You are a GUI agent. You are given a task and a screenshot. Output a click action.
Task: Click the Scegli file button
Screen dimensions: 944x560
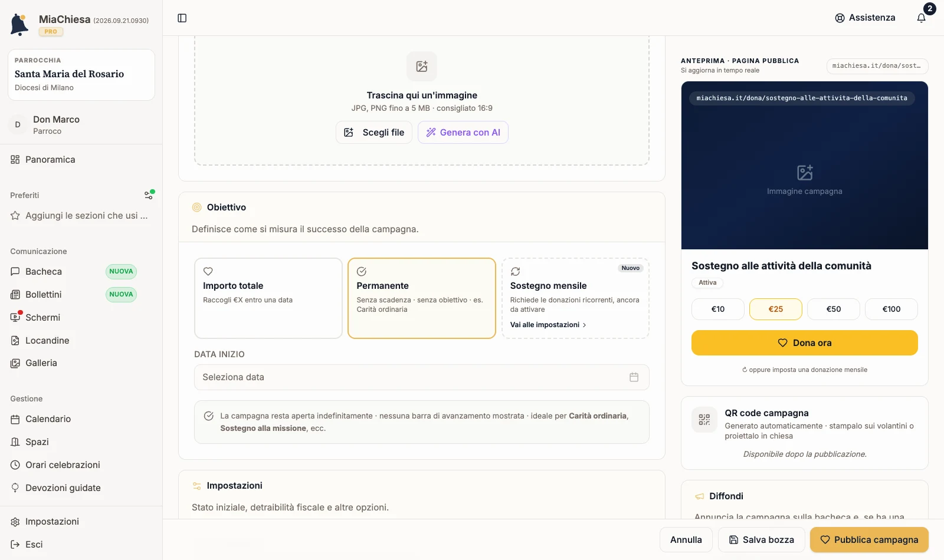click(374, 133)
